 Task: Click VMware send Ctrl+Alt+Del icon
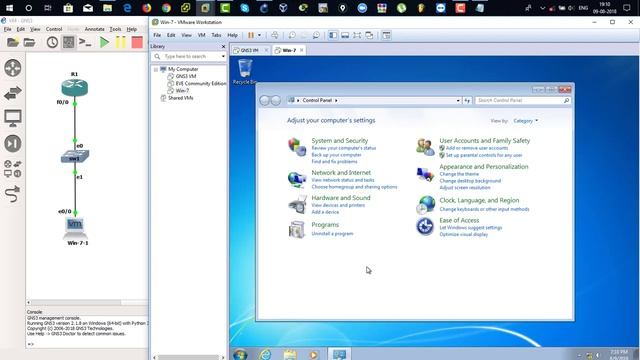(275, 36)
